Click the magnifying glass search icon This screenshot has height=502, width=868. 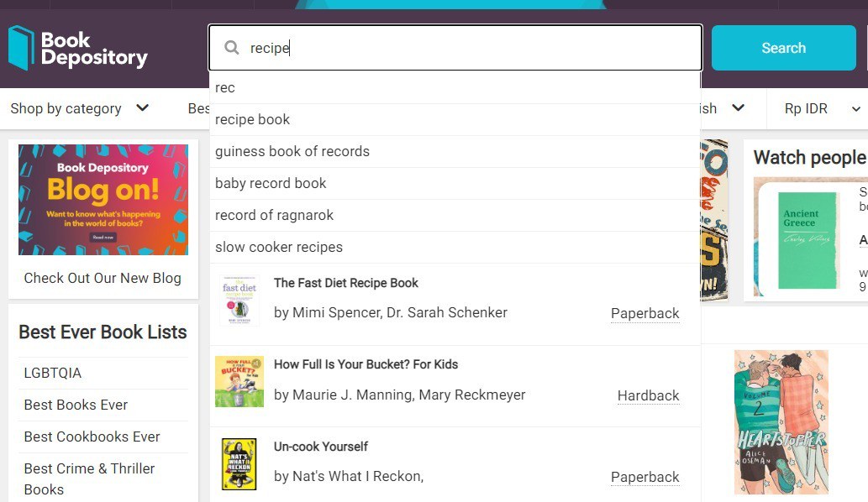pos(232,48)
